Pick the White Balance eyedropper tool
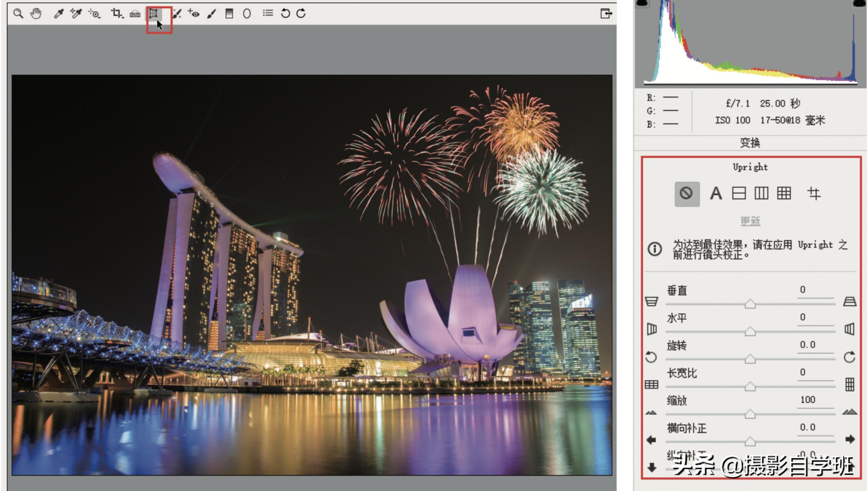This screenshot has width=868, height=491. coord(59,14)
